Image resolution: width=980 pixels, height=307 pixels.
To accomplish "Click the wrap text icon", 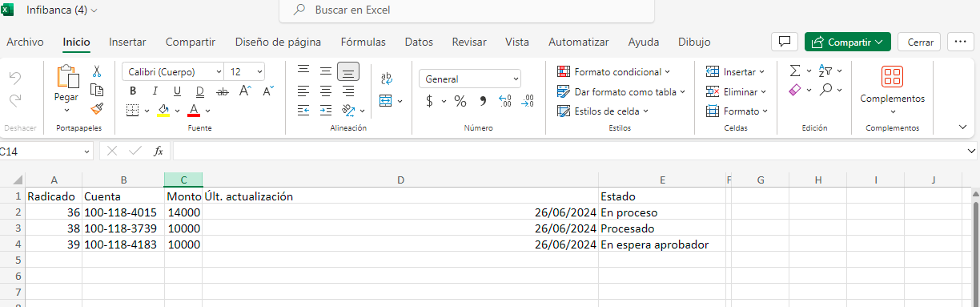I will pos(387,78).
